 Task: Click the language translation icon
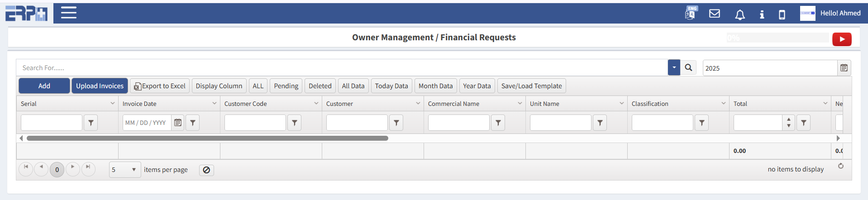[691, 13]
